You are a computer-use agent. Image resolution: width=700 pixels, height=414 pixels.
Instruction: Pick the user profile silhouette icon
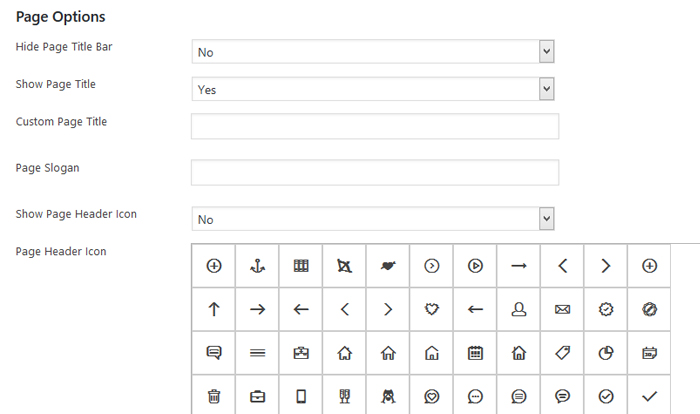518,310
